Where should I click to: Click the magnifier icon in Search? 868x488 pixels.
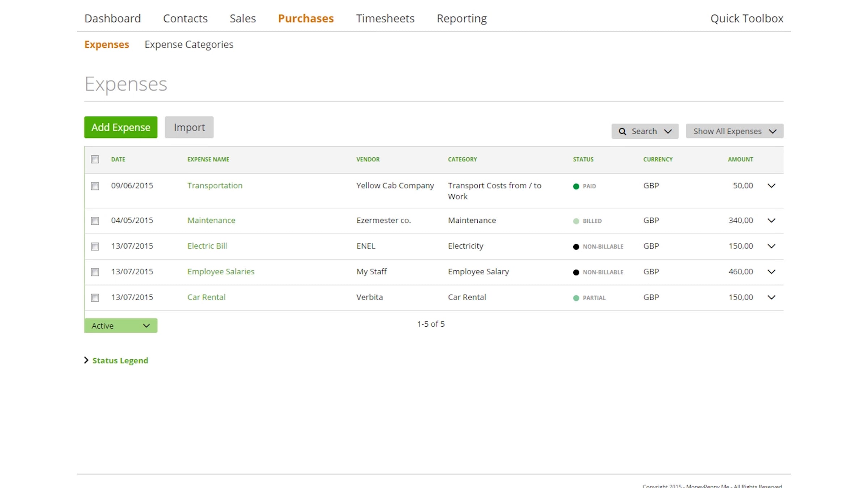(x=622, y=131)
